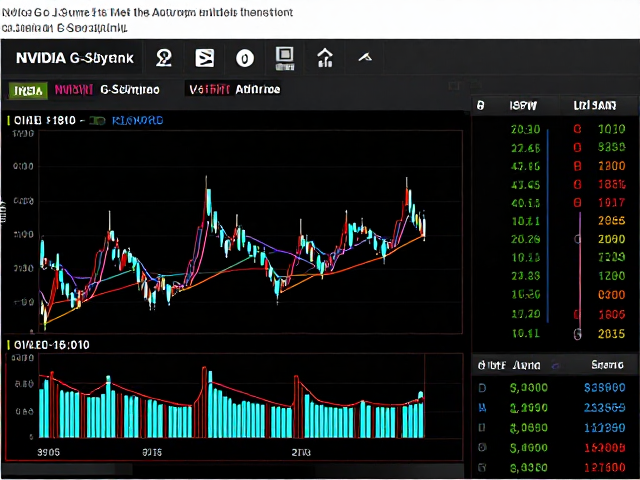Click the white circle 0 toolbar icon

click(245, 59)
